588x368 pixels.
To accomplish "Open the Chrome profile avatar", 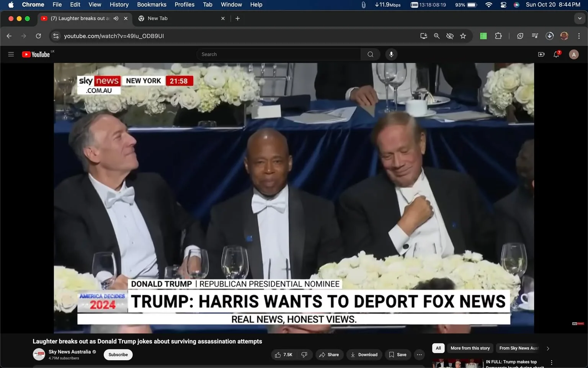I will coord(564,36).
